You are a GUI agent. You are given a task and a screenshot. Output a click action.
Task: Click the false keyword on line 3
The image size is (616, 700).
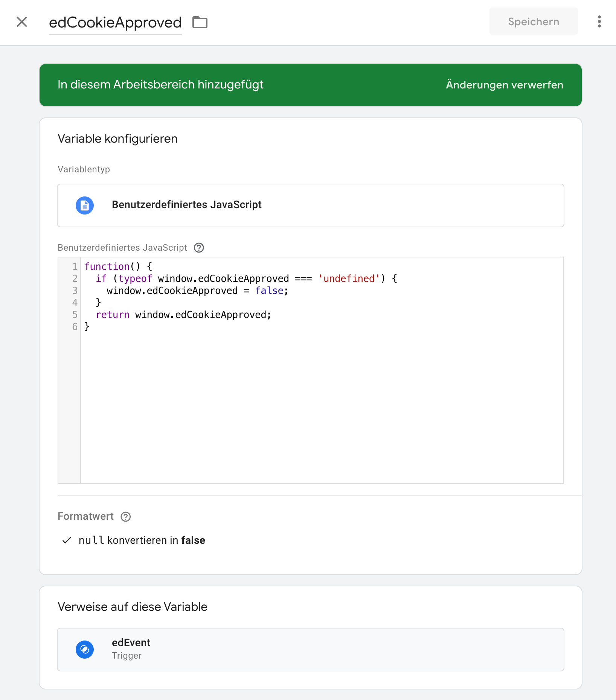(x=269, y=291)
